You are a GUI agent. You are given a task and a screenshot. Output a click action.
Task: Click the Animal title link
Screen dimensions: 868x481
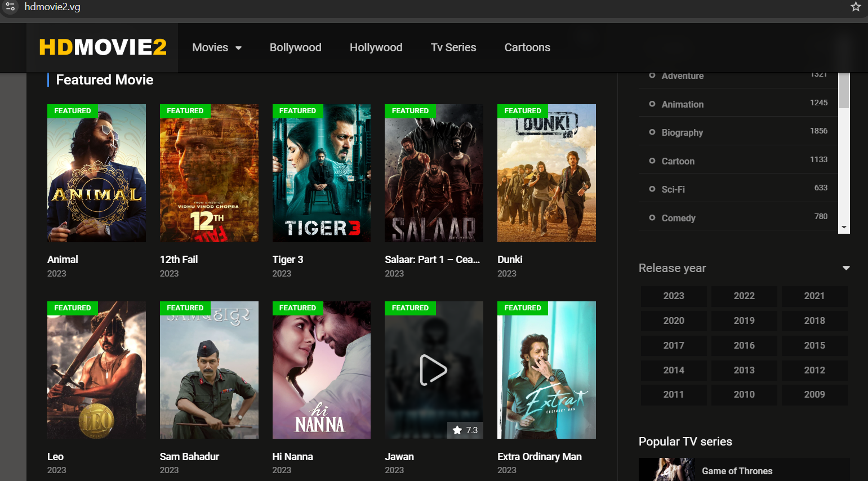63,260
